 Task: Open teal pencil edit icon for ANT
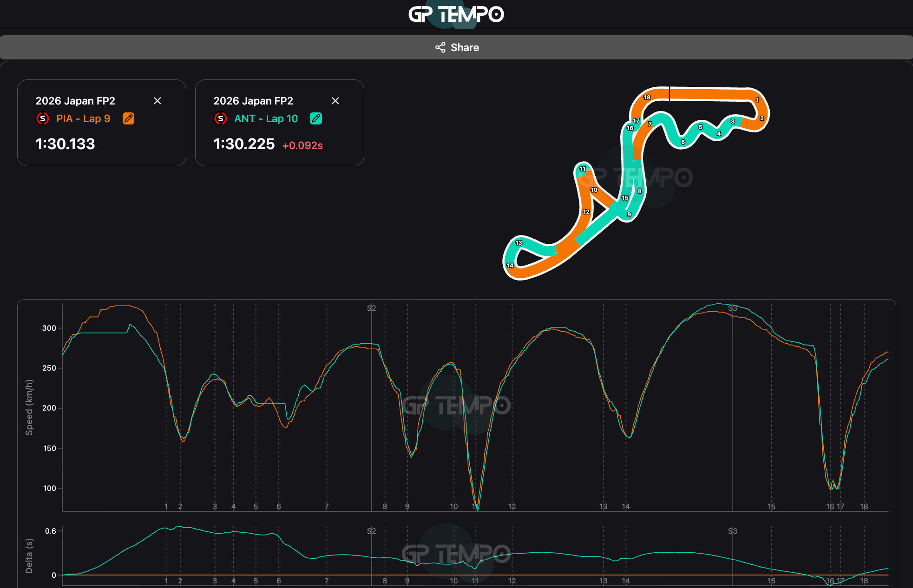coord(316,118)
